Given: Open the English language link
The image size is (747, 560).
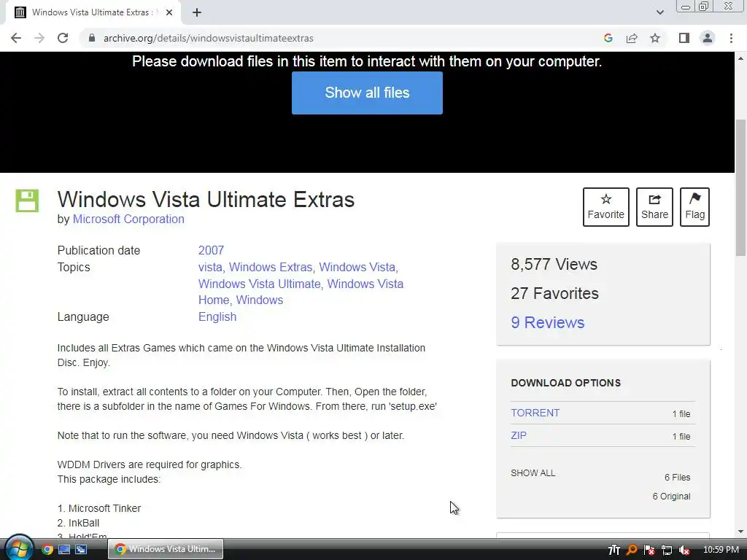Looking at the screenshot, I should tap(217, 316).
